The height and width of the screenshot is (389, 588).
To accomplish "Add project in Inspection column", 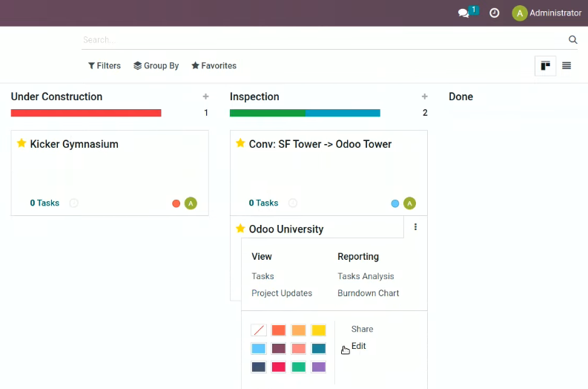I will (x=424, y=97).
